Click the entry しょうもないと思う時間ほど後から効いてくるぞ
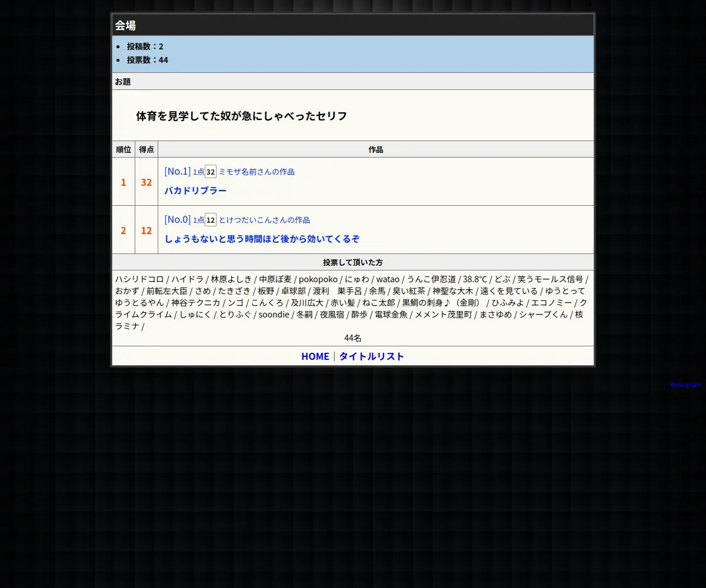This screenshot has height=588, width=706. pos(262,239)
